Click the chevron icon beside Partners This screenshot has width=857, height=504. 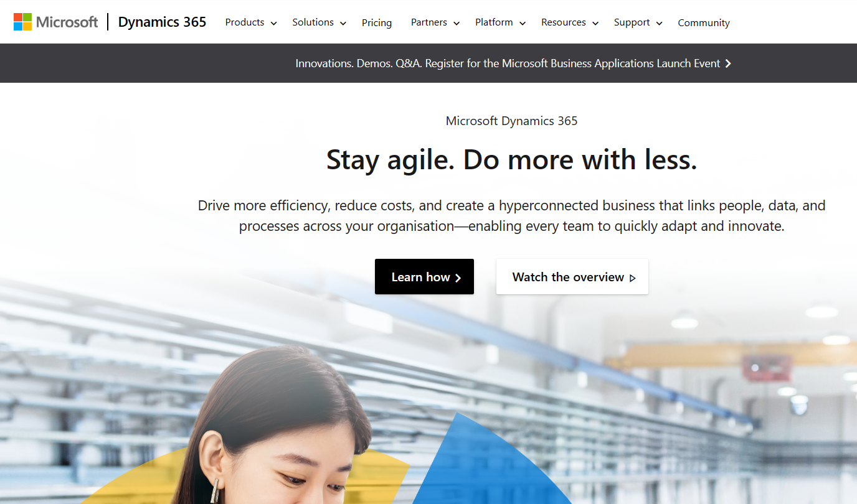[x=456, y=22]
